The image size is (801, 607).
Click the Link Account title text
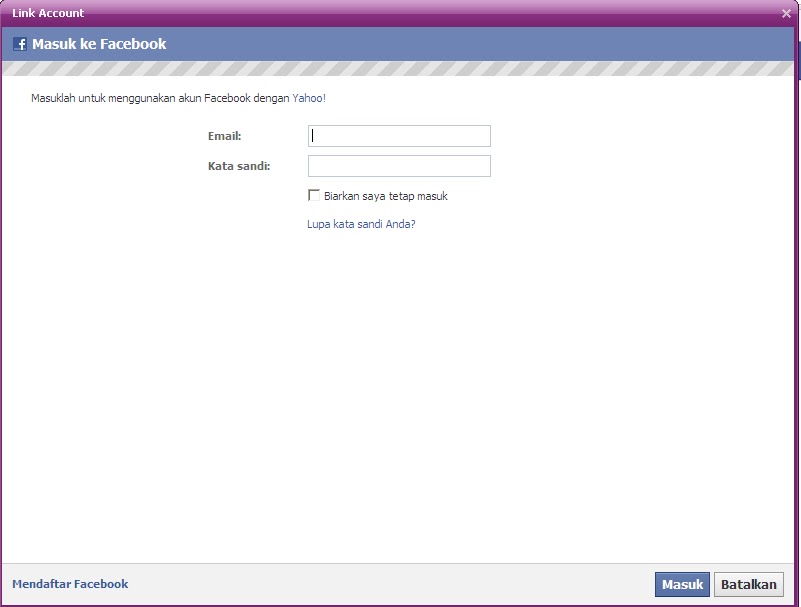(48, 13)
